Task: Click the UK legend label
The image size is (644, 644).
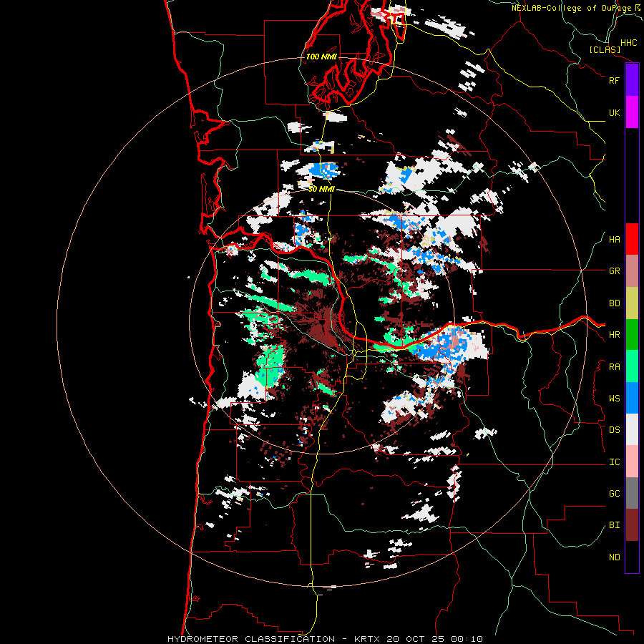Action: pyautogui.click(x=614, y=112)
